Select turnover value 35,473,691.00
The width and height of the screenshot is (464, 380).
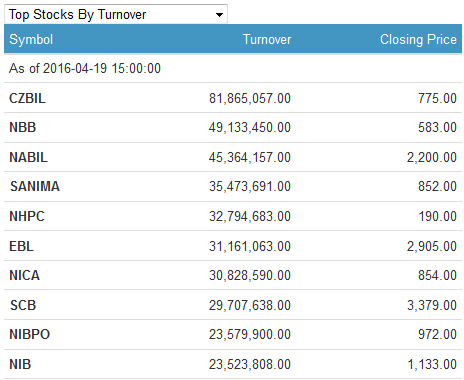(250, 186)
